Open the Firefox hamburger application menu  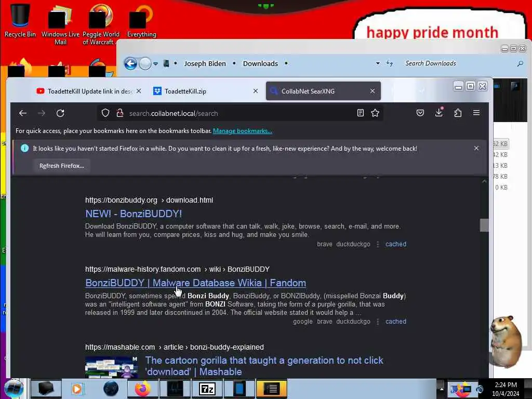coord(476,113)
